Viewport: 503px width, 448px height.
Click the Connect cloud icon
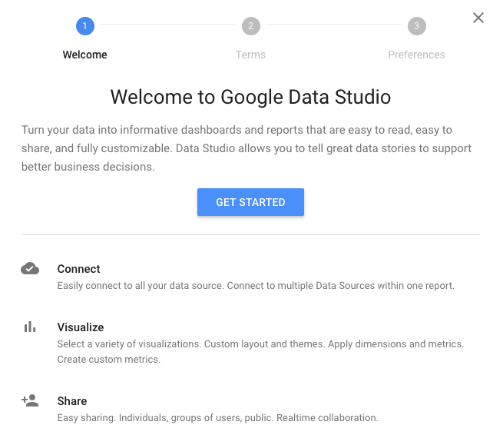tap(30, 269)
